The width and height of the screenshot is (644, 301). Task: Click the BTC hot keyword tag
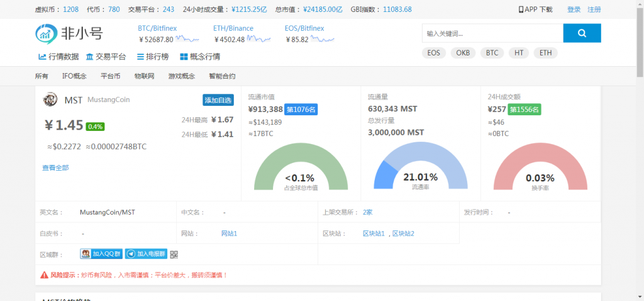pyautogui.click(x=492, y=53)
